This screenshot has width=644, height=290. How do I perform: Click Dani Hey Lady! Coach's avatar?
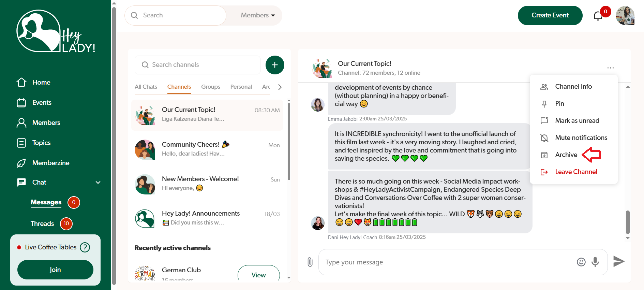318,223
